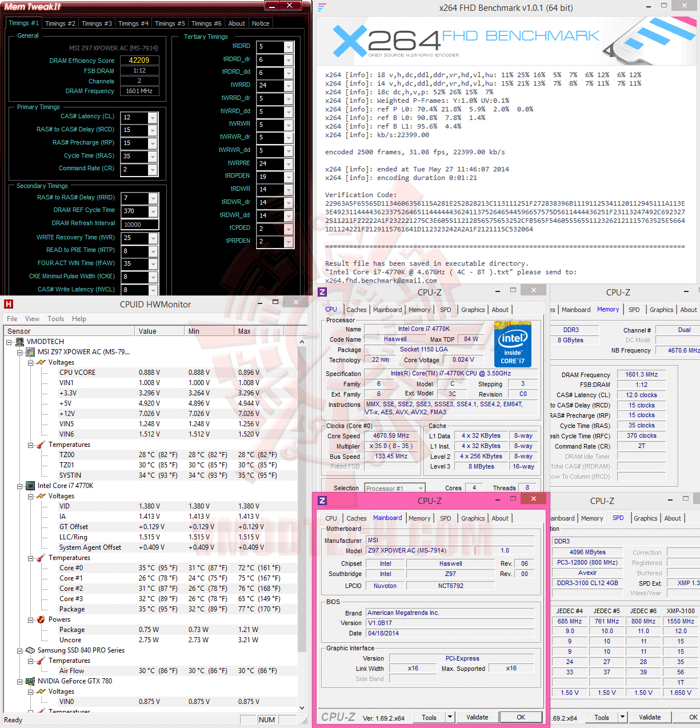Viewport: 700px width, 728px height.
Task: Click Temperatures thermometer icon under MSI Z97
Action: (x=41, y=445)
